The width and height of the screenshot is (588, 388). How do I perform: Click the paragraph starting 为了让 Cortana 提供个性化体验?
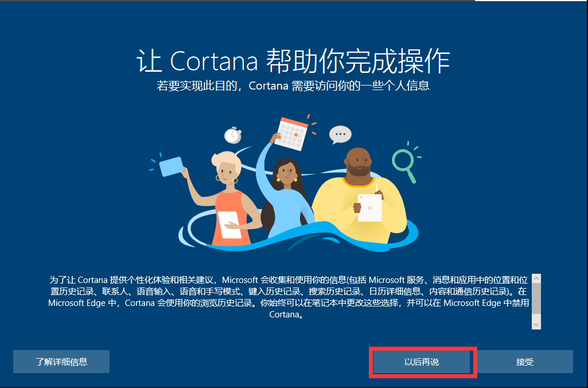289,297
